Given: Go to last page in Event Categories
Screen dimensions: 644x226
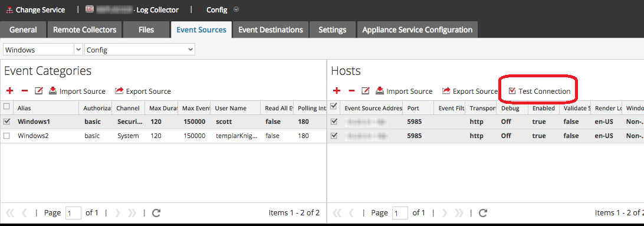Looking at the screenshot, I should click(x=132, y=213).
